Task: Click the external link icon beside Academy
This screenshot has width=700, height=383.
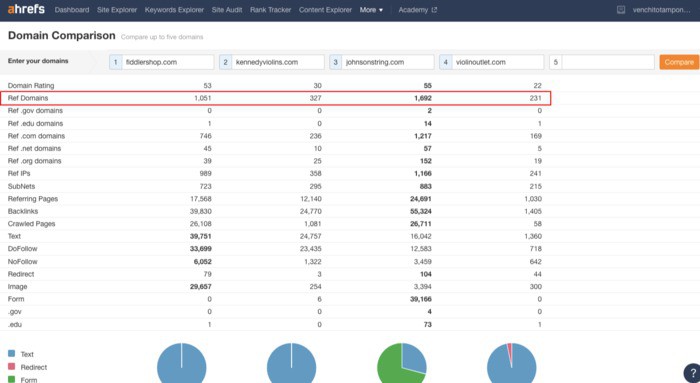Action: point(433,10)
